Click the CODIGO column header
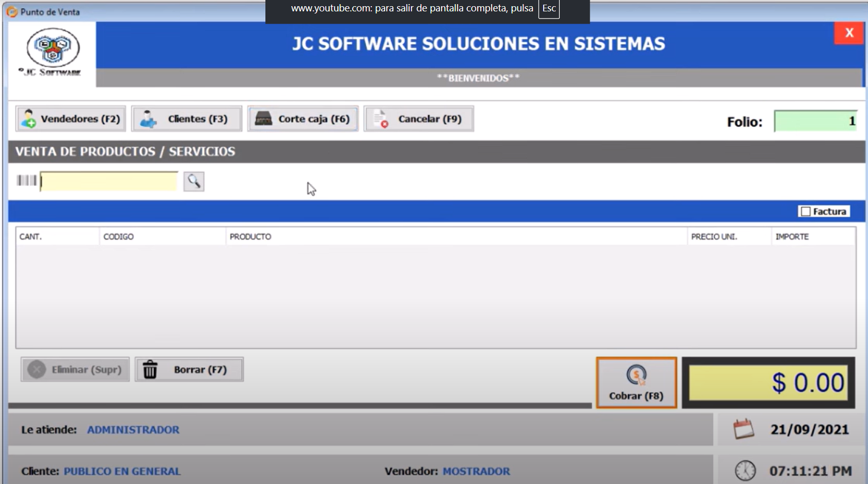The image size is (868, 484). point(118,237)
